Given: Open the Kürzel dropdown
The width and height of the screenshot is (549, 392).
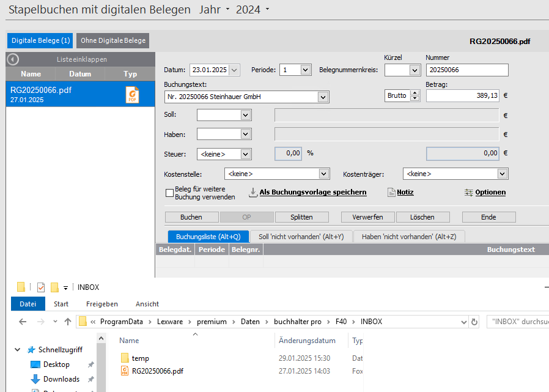Looking at the screenshot, I should pos(415,70).
